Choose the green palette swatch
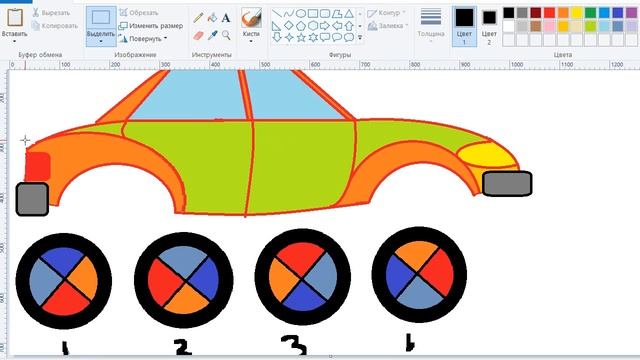The width and height of the screenshot is (640, 360). pos(590,13)
